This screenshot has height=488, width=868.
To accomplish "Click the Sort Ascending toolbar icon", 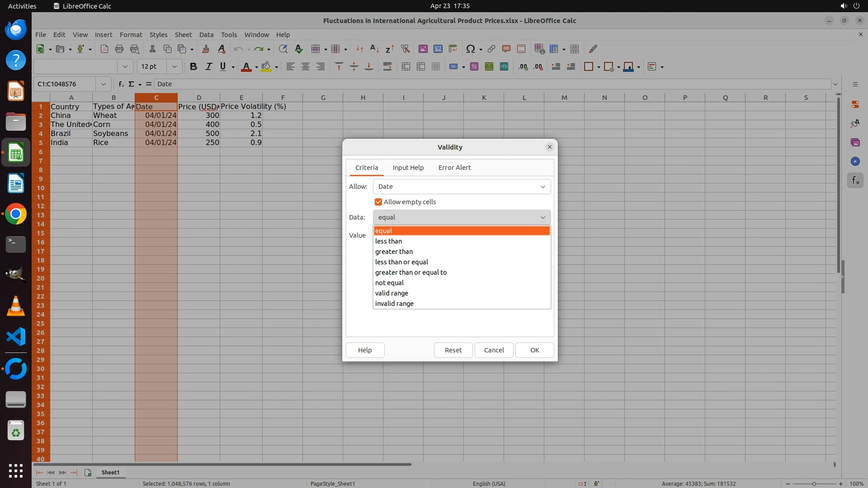I will click(374, 49).
